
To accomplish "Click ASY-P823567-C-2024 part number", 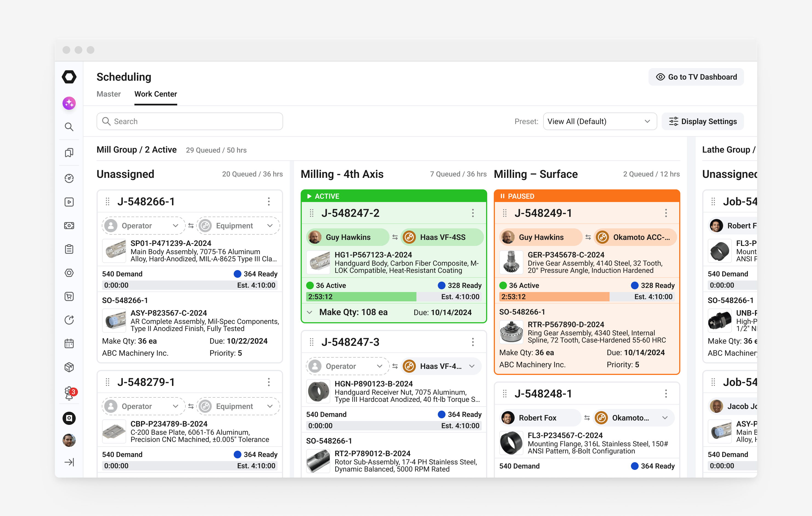I will point(169,313).
